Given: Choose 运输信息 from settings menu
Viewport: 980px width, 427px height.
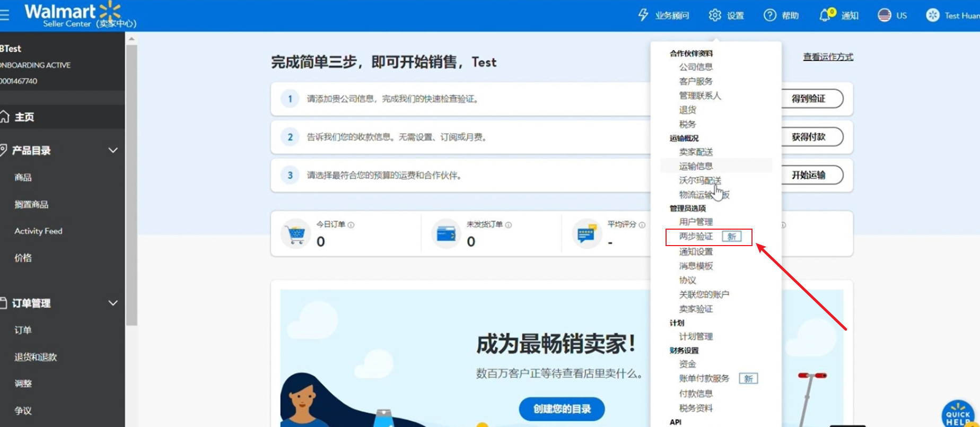Looking at the screenshot, I should pos(696,166).
